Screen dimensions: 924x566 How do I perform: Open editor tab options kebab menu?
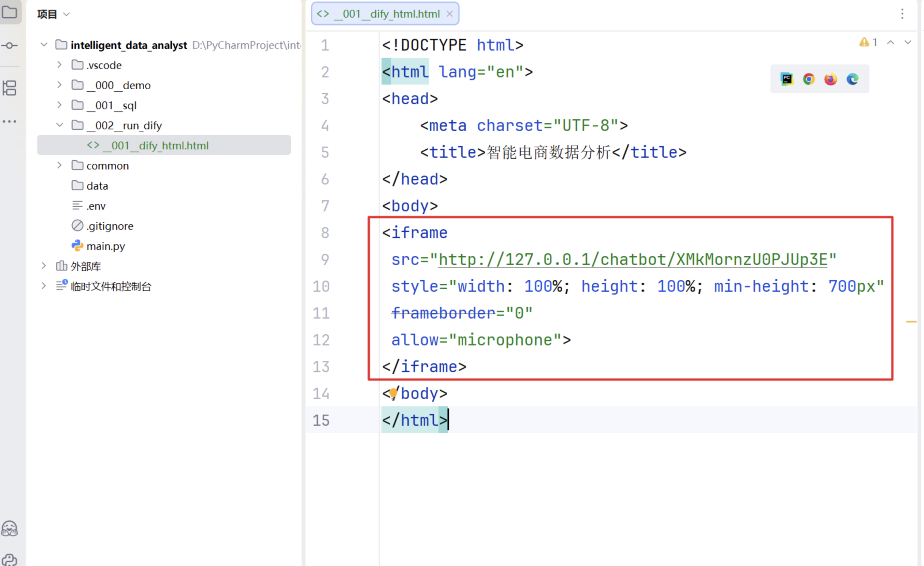[x=902, y=14]
